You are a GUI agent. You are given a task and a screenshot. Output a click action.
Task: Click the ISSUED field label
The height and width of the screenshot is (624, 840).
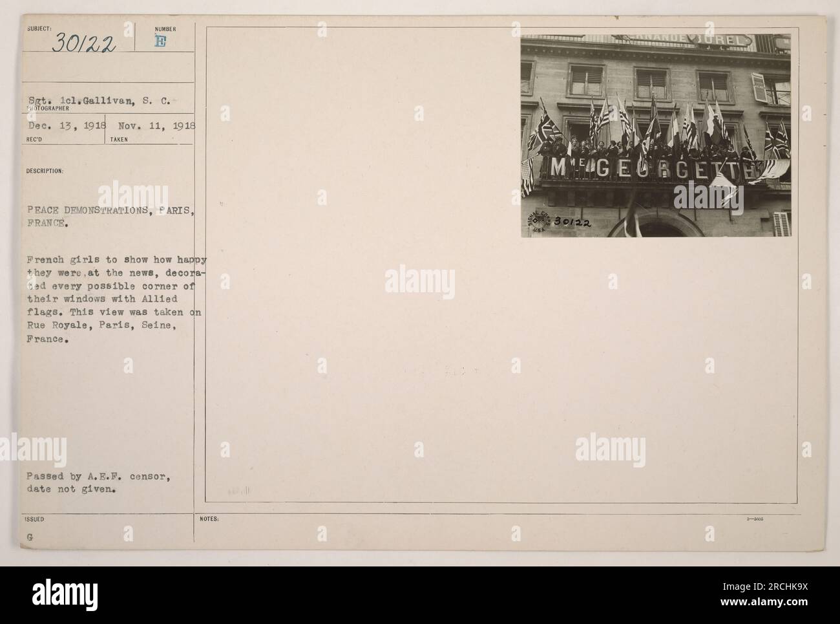pyautogui.click(x=36, y=519)
